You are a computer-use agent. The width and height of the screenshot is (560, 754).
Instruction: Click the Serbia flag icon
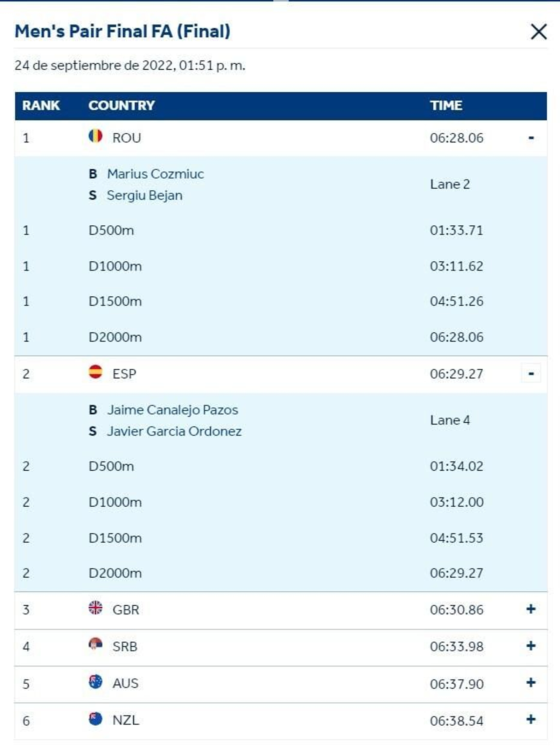95,644
